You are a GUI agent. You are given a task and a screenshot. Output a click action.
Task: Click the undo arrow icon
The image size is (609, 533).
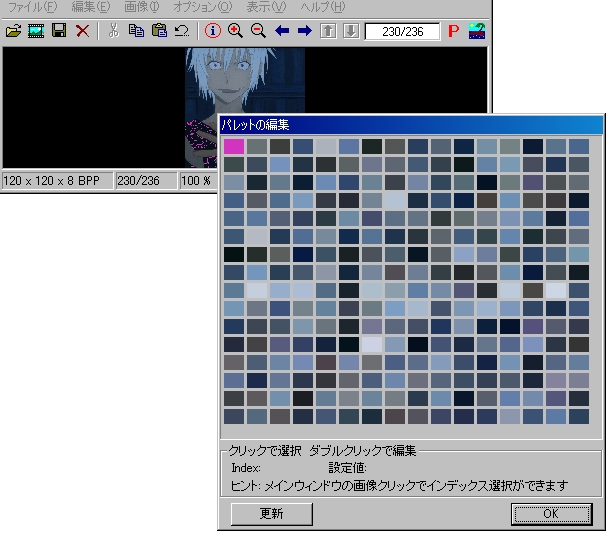[181, 31]
